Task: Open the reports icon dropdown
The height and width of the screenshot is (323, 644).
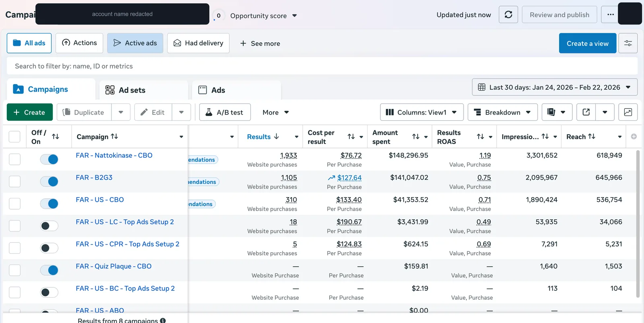Action: click(x=557, y=112)
